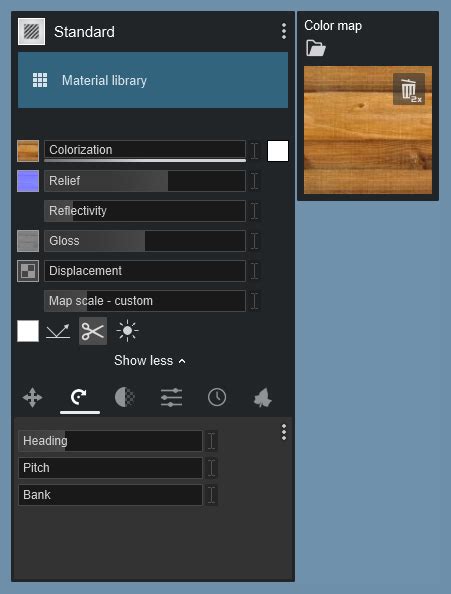
Task: Toggle the sun emissive icon
Action: [x=127, y=331]
